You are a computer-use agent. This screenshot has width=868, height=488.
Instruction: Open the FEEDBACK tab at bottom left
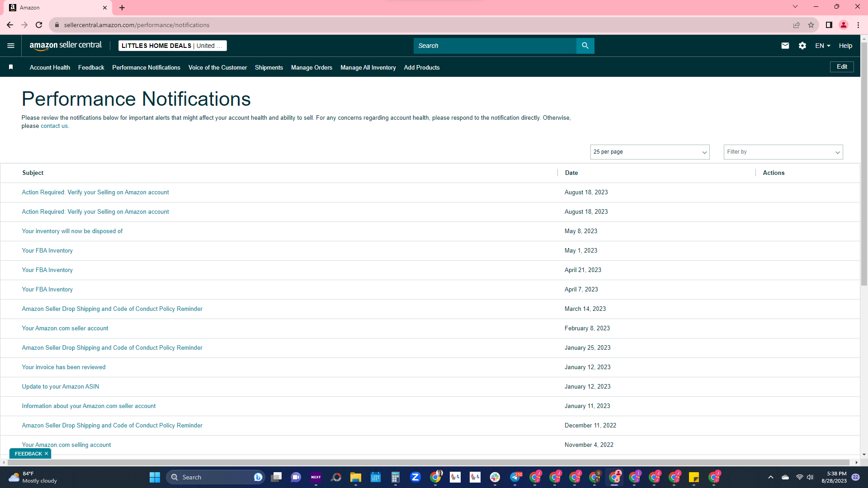coord(28,454)
